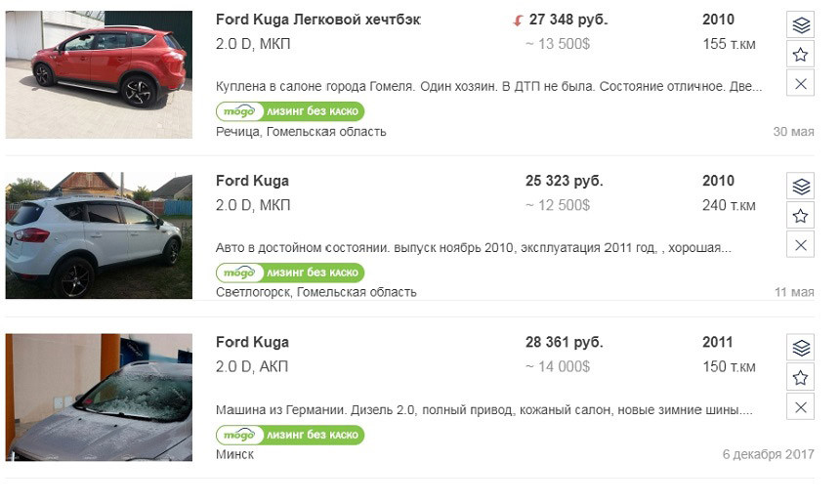Open the description starting with Машина из Германии
840x504 pixels.
[x=483, y=410]
